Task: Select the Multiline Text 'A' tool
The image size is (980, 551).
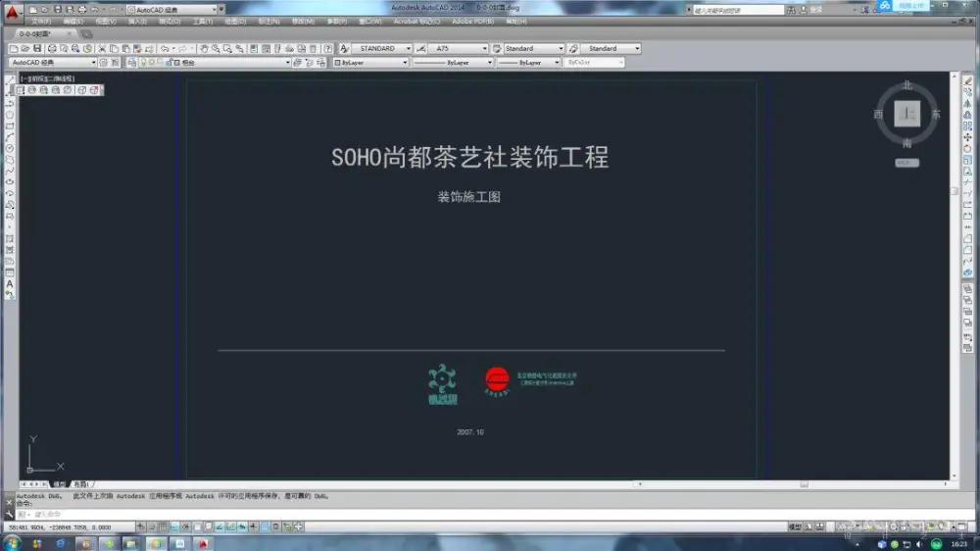Action: click(10, 284)
